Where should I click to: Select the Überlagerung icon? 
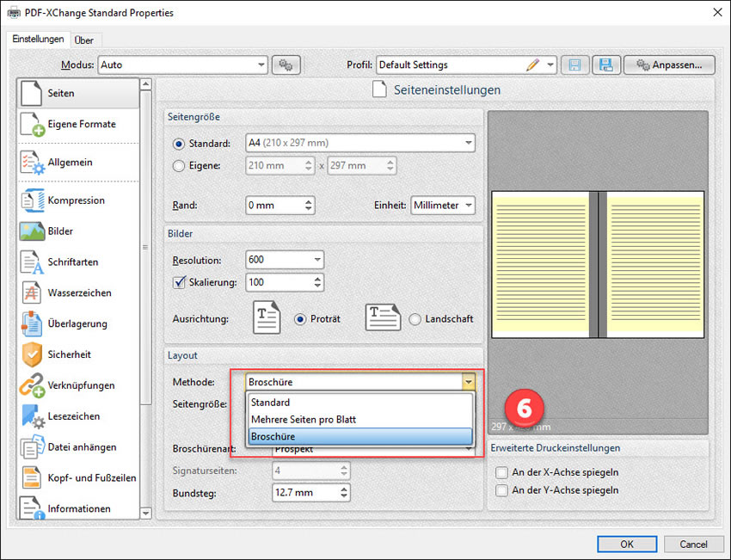pos(32,323)
